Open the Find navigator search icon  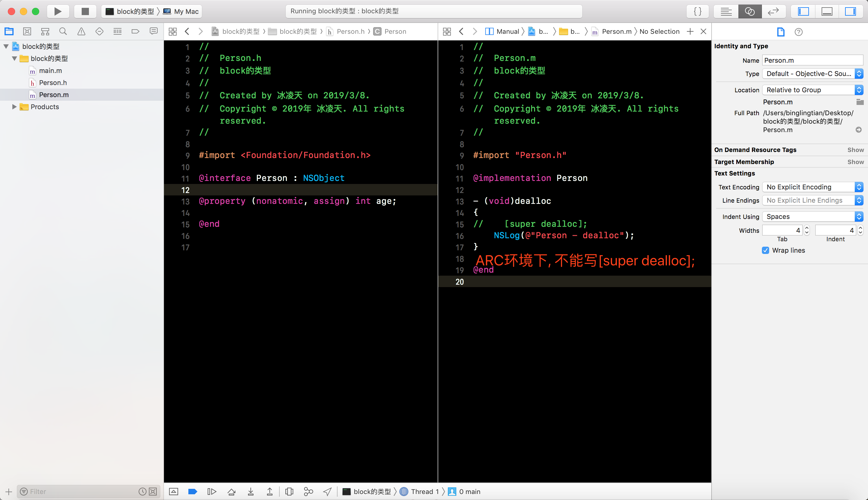(63, 32)
